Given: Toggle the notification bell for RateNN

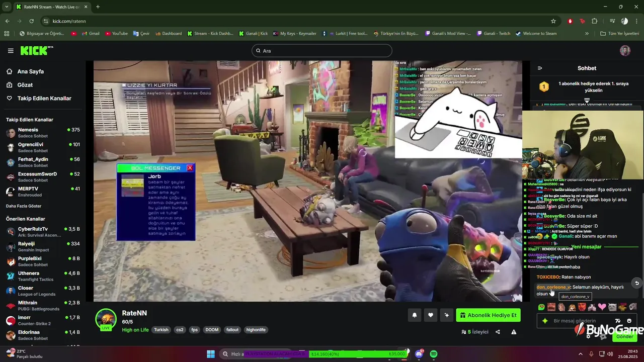Looking at the screenshot, I should (x=415, y=315).
